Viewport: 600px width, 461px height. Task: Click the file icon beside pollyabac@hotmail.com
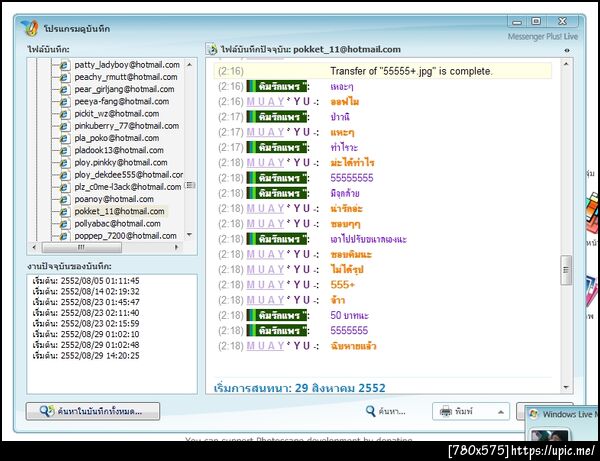(x=64, y=224)
